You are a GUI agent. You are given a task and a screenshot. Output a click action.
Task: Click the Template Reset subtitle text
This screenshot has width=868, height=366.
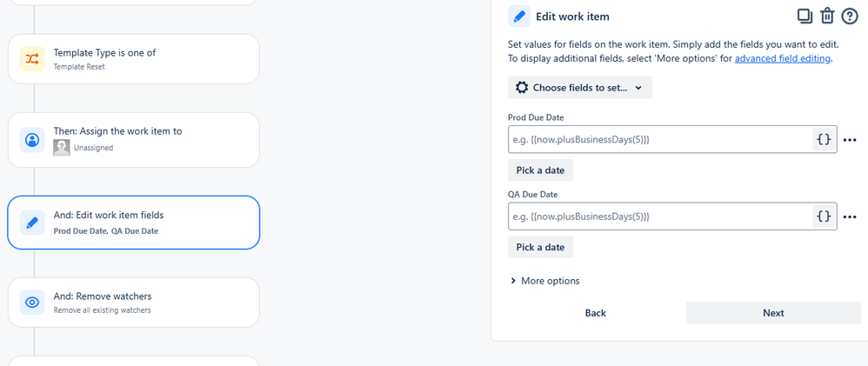[x=79, y=66]
